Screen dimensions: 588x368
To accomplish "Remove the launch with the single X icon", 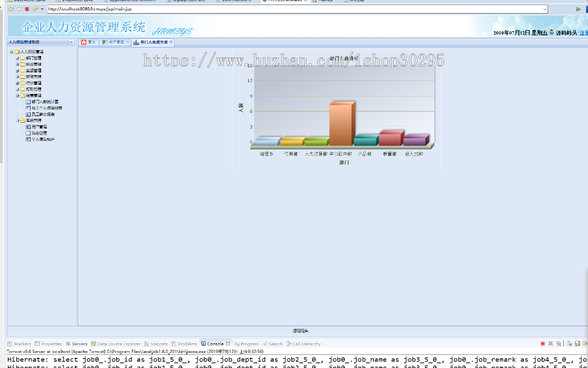I will pyautogui.click(x=551, y=344).
